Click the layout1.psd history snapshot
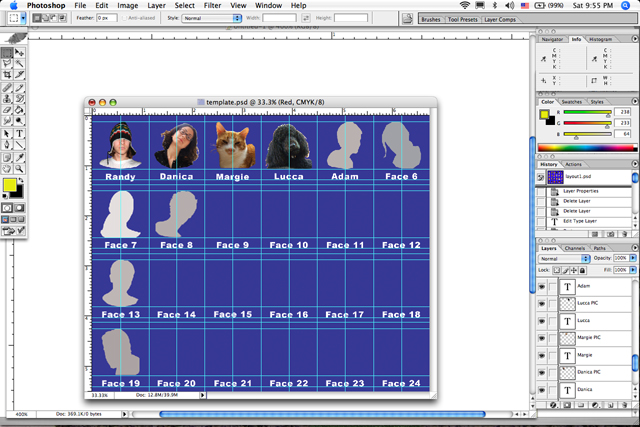Viewport: 640px width, 427px height. pos(584,177)
